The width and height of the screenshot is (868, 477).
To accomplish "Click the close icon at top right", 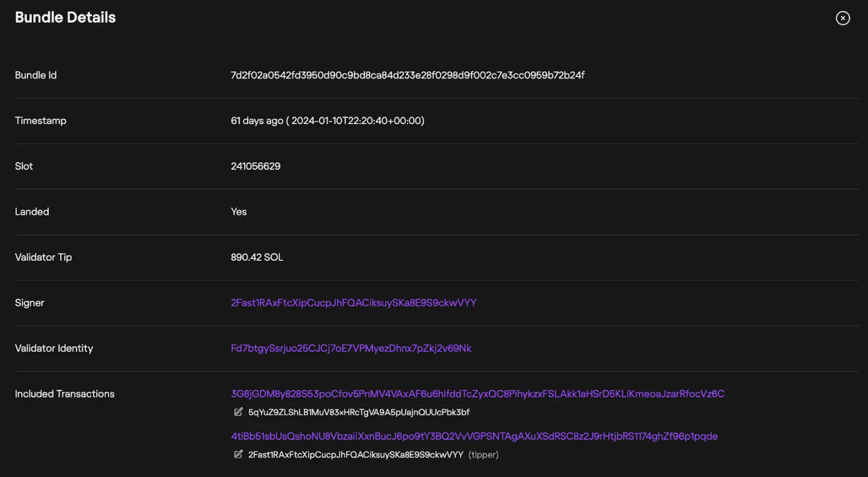I will pyautogui.click(x=842, y=17).
